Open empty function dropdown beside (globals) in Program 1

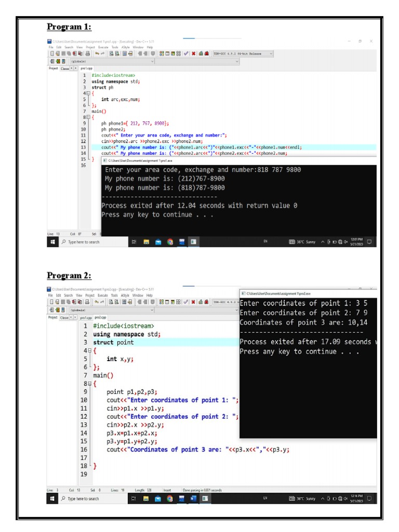pyautogui.click(x=197, y=61)
